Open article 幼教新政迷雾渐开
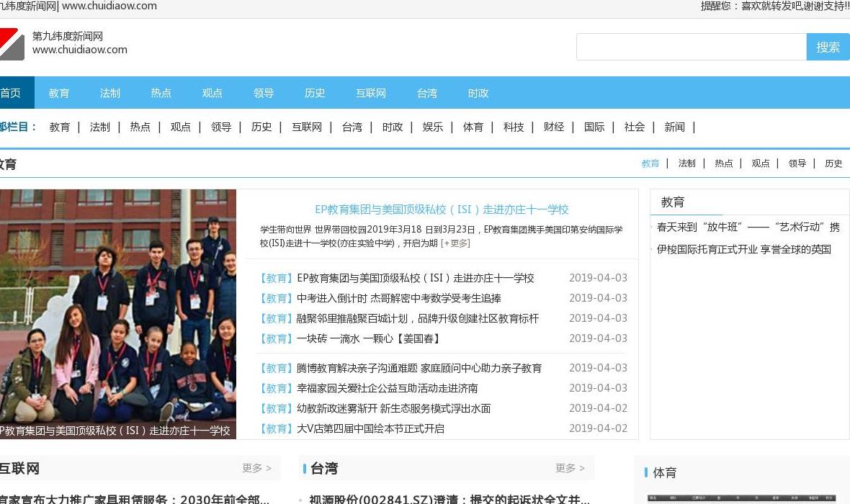 coord(393,409)
